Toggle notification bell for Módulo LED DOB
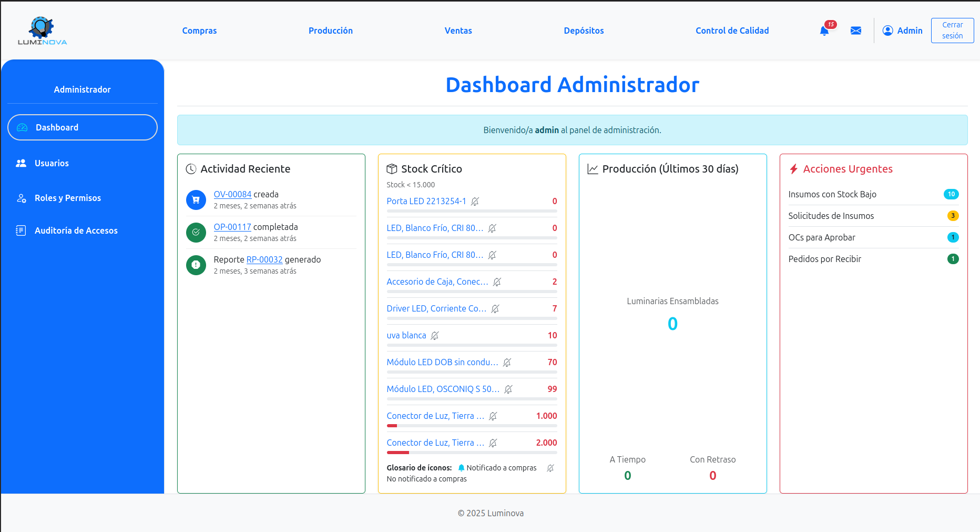Image resolution: width=980 pixels, height=532 pixels. 507,363
